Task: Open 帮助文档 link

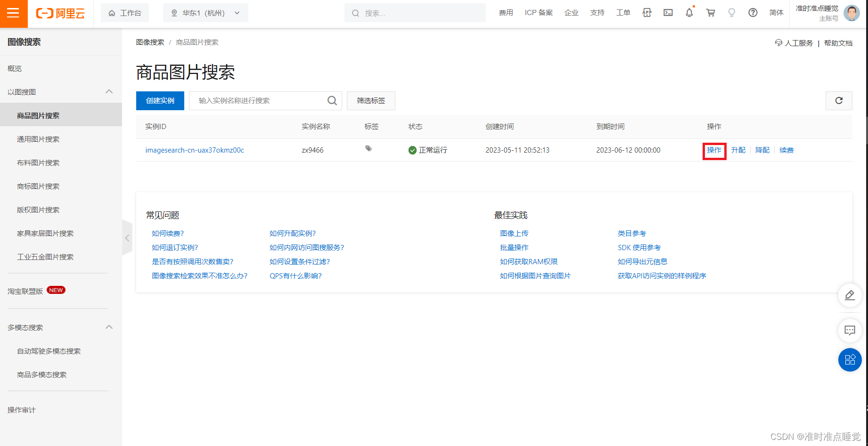Action: click(838, 43)
